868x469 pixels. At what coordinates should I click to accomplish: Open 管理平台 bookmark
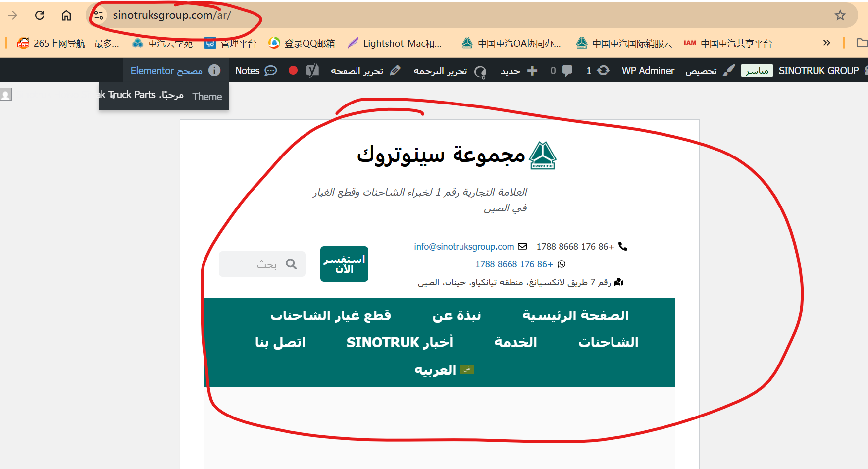[231, 43]
